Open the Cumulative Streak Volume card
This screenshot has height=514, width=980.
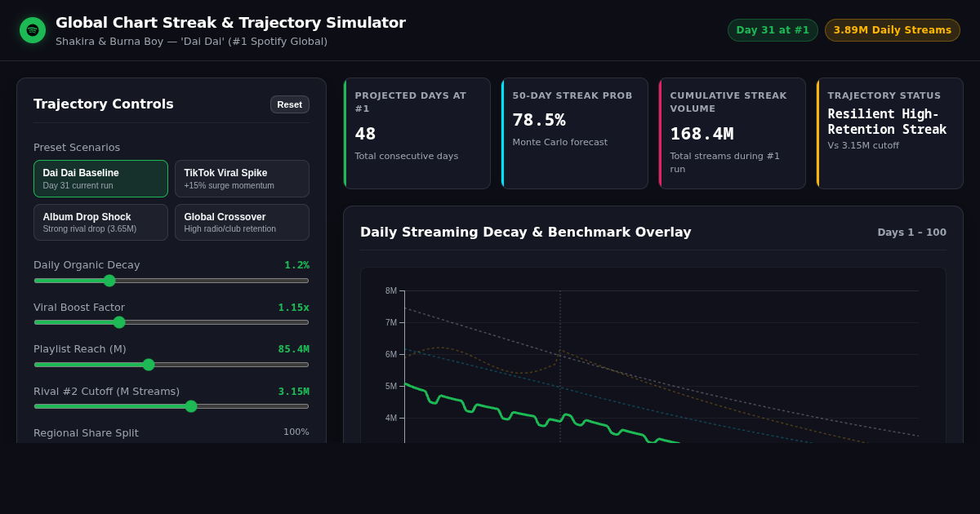[732, 134]
